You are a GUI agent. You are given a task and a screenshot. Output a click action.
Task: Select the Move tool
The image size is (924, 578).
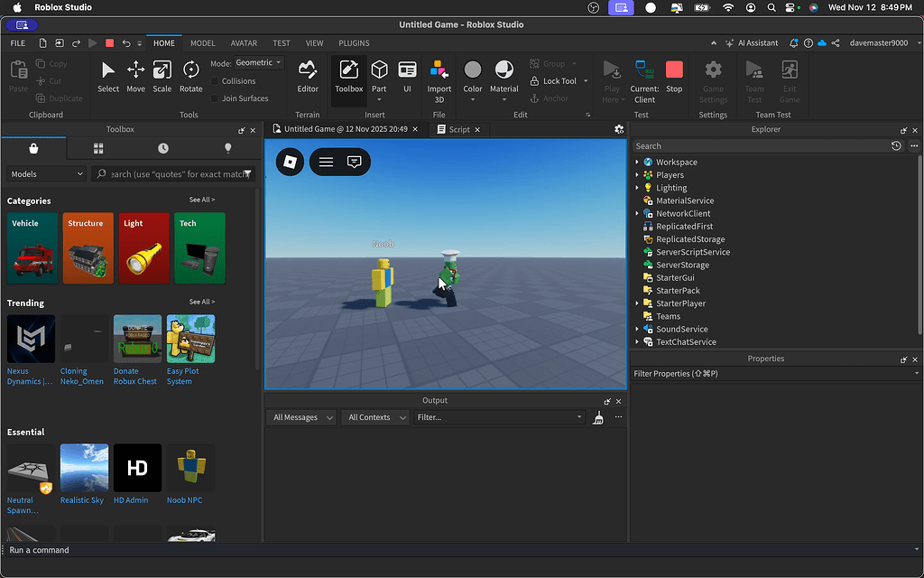(134, 78)
